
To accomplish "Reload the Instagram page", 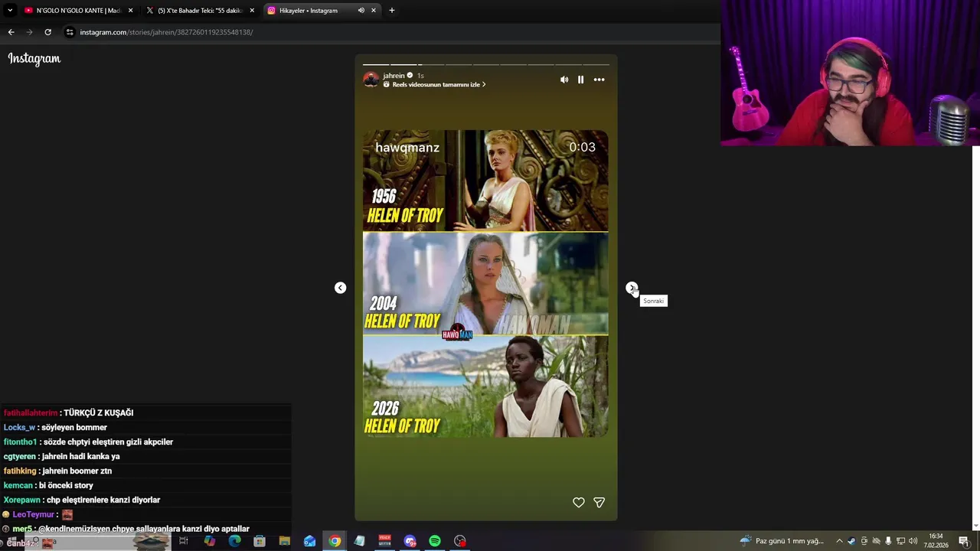I will click(47, 32).
